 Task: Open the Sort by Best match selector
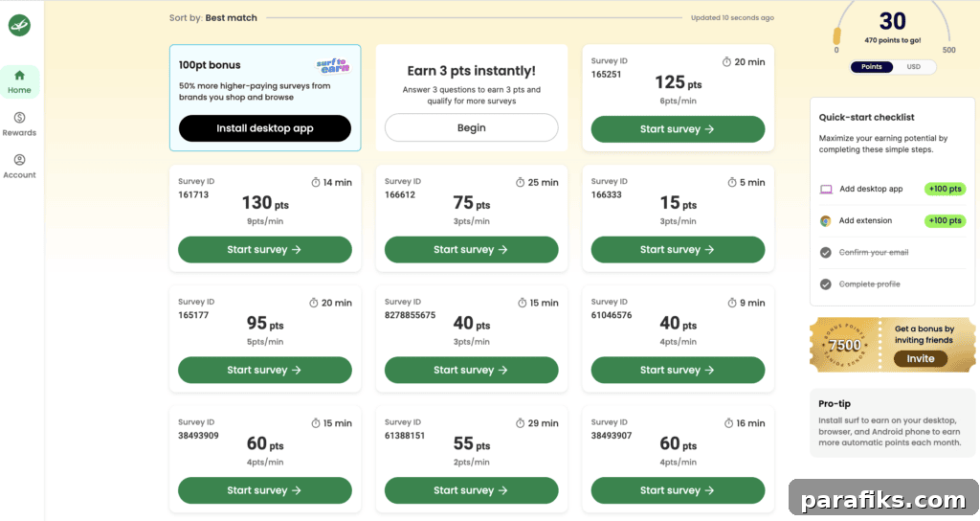click(x=213, y=17)
